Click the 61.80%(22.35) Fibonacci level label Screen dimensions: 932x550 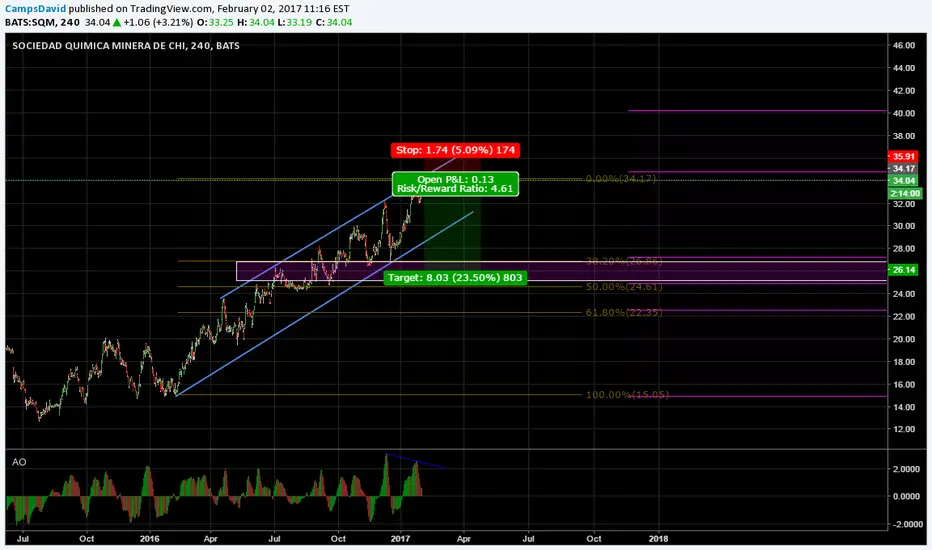click(624, 312)
